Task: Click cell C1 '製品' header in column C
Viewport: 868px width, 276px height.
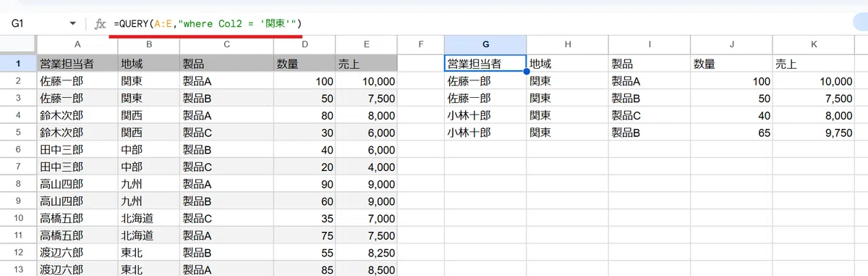Action: pyautogui.click(x=226, y=63)
